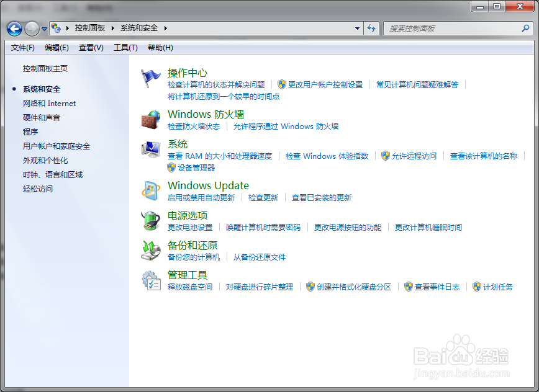
Task: Click shield icon next to 更改用户帐户控制设置
Action: (x=282, y=84)
